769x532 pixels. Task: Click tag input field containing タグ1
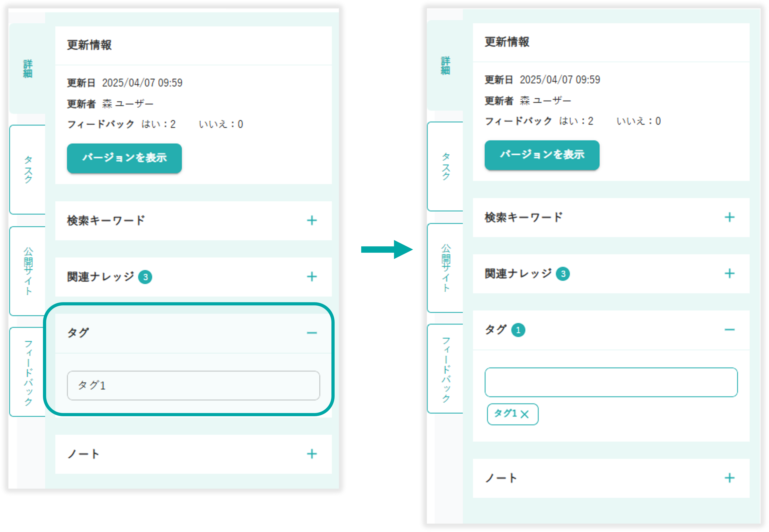pyautogui.click(x=193, y=385)
